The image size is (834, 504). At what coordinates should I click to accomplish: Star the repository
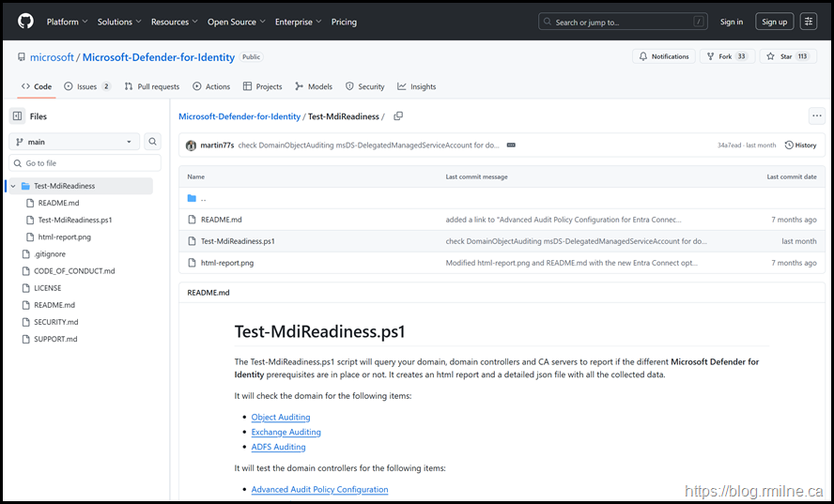tap(787, 56)
